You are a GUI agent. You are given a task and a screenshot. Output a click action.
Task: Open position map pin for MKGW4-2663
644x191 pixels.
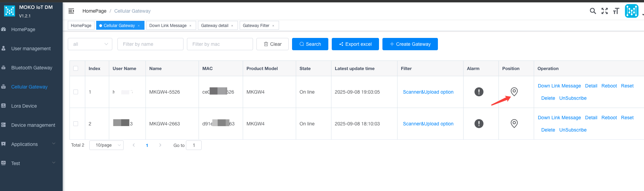[x=514, y=123]
